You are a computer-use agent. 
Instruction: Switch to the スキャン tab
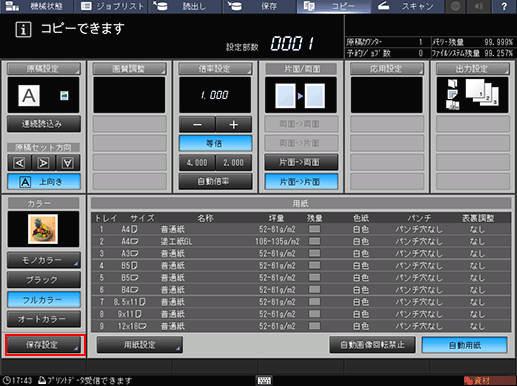(x=407, y=6)
